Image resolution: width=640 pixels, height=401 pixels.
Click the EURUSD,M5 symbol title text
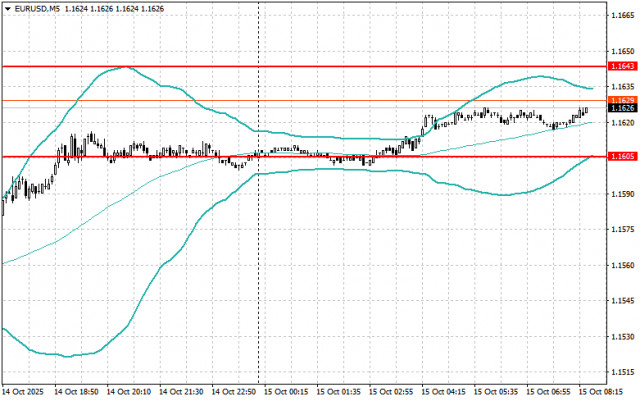point(37,9)
